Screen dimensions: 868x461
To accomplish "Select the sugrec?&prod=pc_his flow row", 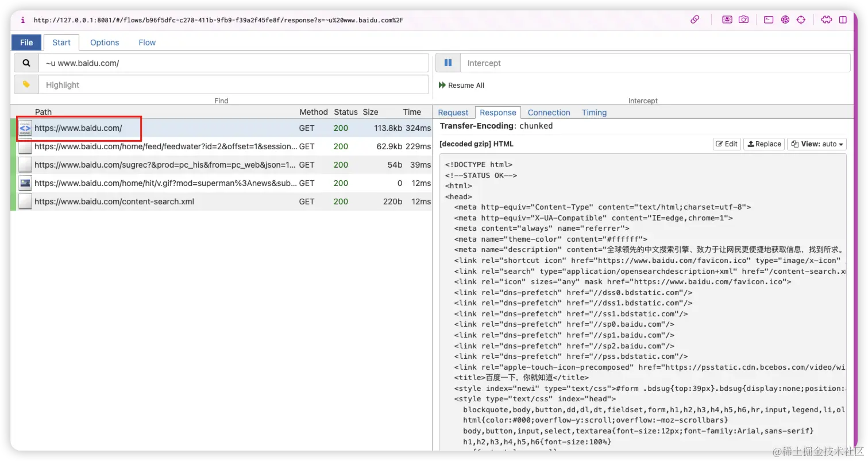I will (x=221, y=165).
